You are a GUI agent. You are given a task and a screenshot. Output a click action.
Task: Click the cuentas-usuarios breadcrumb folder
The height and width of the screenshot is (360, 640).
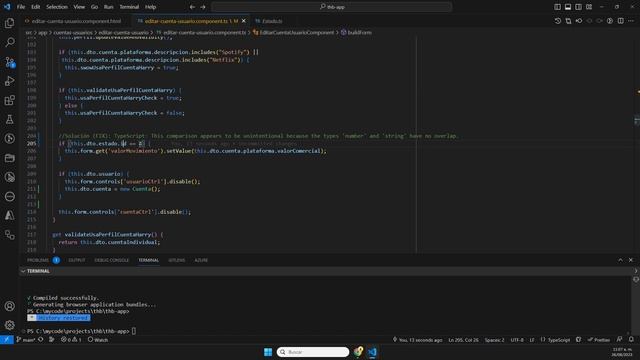(x=73, y=32)
